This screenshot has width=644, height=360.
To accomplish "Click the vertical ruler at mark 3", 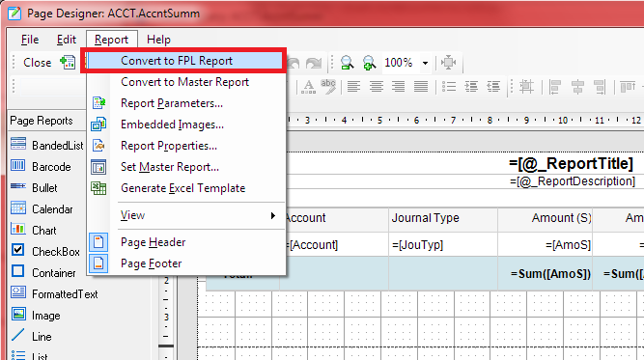I will pyautogui.click(x=166, y=317).
